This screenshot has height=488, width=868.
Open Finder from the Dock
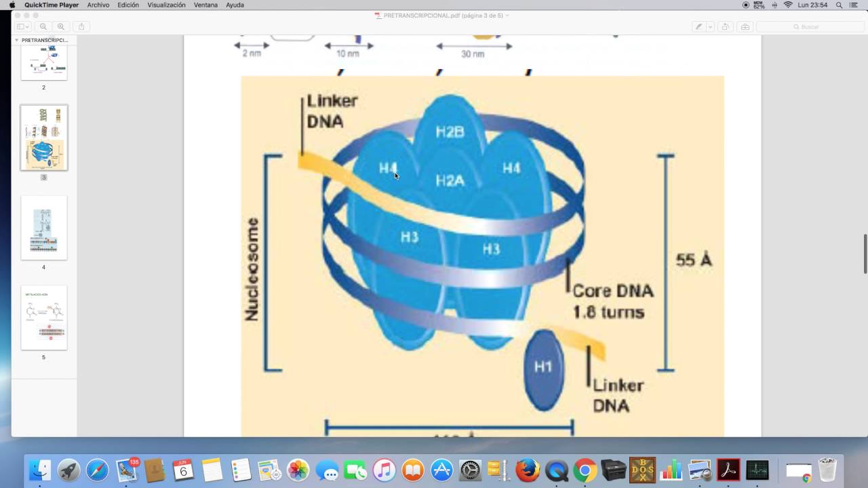[x=40, y=470]
